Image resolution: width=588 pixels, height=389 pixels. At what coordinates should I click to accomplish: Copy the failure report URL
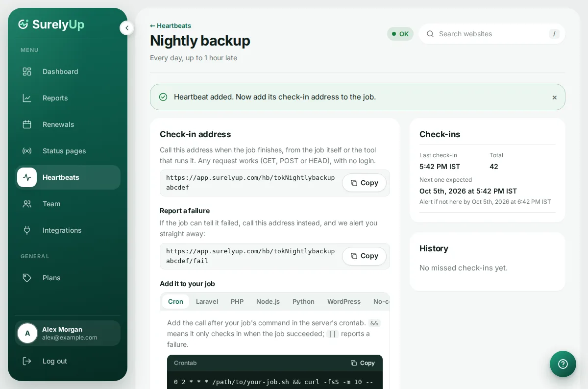coord(364,256)
